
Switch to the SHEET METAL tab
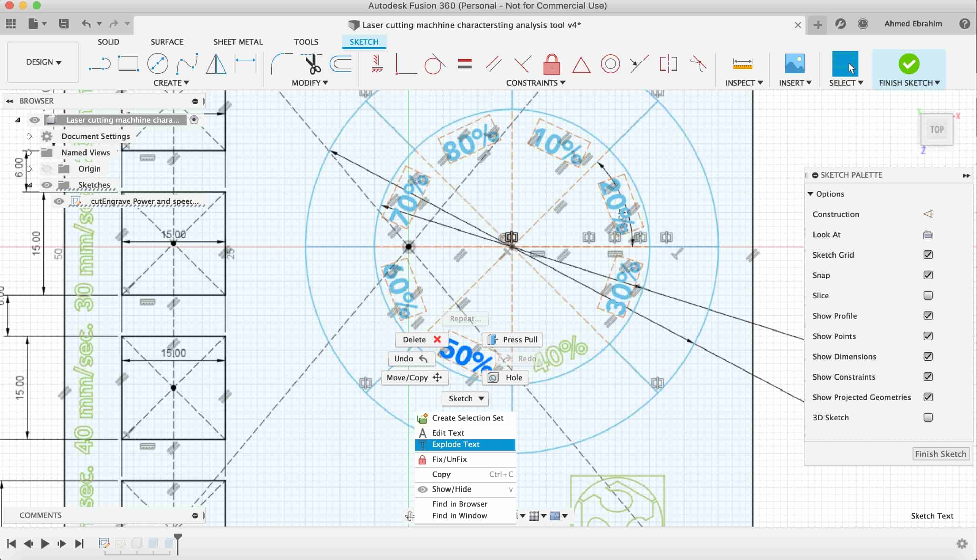238,42
